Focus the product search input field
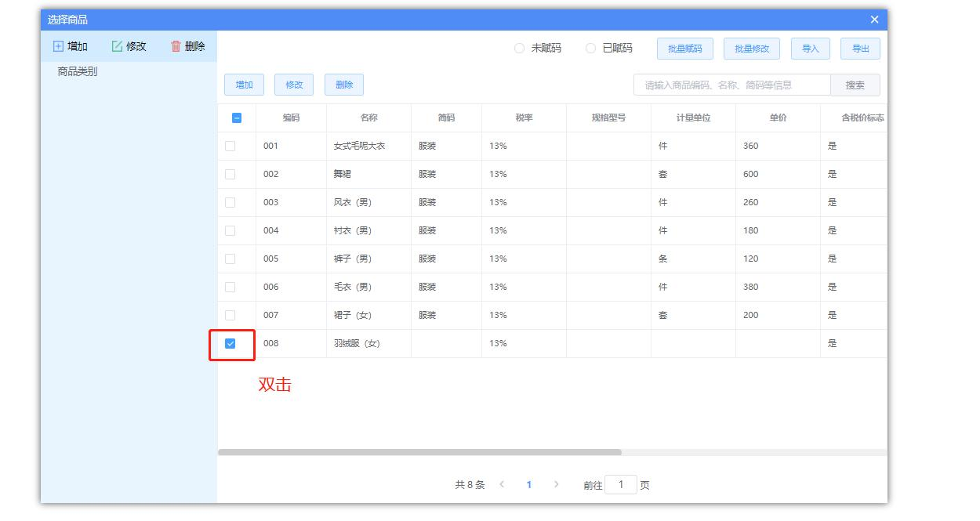 coord(731,85)
